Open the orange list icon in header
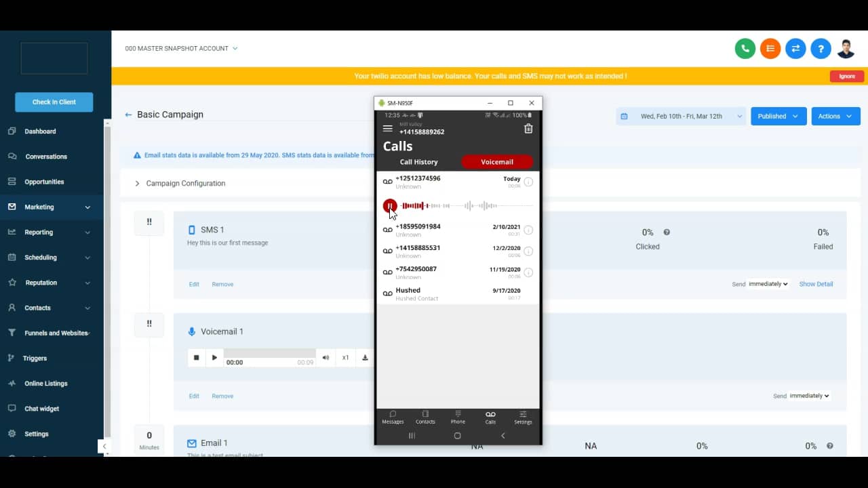868x488 pixels. (x=770, y=49)
